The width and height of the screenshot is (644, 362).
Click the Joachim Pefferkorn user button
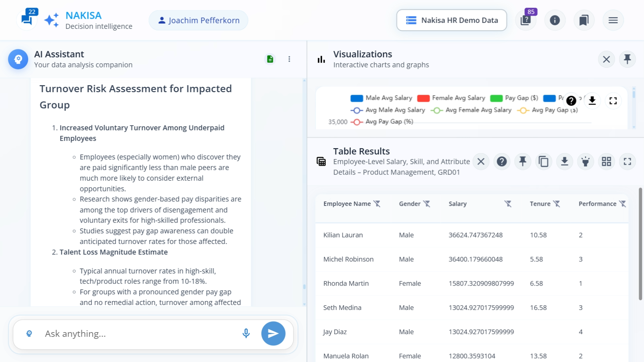click(199, 20)
